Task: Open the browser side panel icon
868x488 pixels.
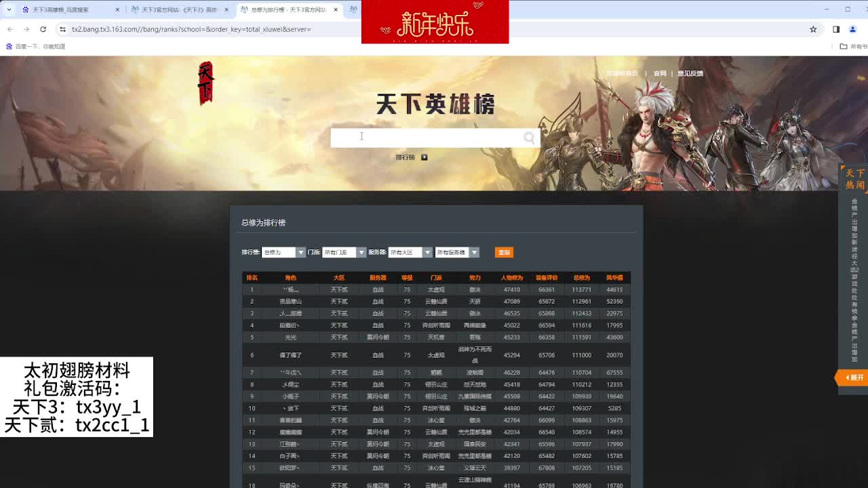Action: pyautogui.click(x=836, y=29)
